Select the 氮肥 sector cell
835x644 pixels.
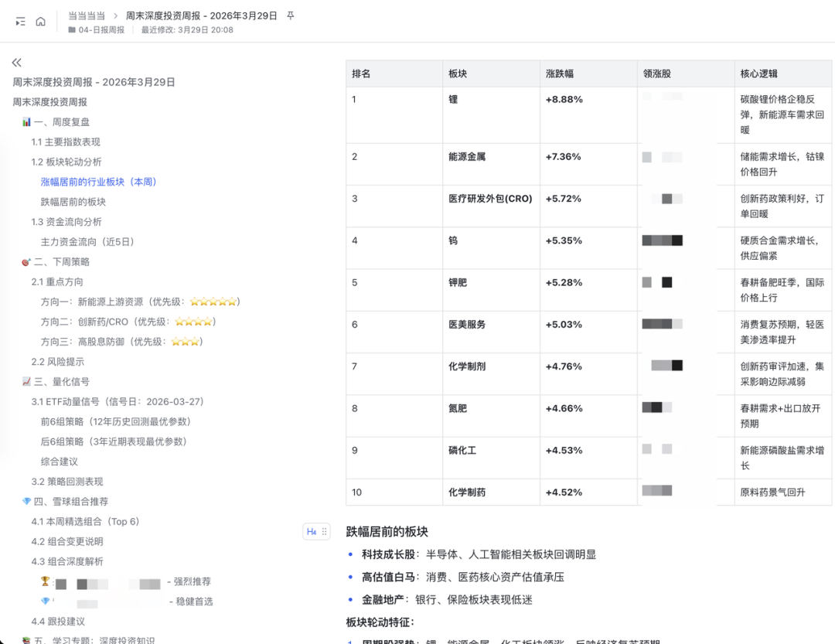[x=491, y=416]
